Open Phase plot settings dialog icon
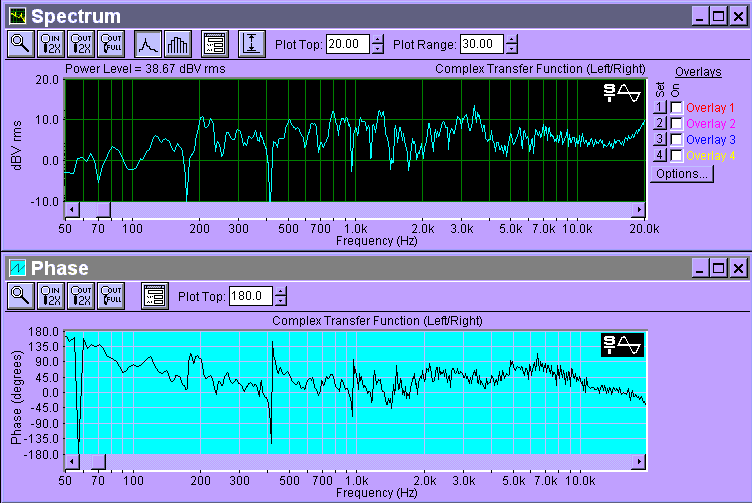Image resolution: width=753 pixels, height=503 pixels. point(154,295)
